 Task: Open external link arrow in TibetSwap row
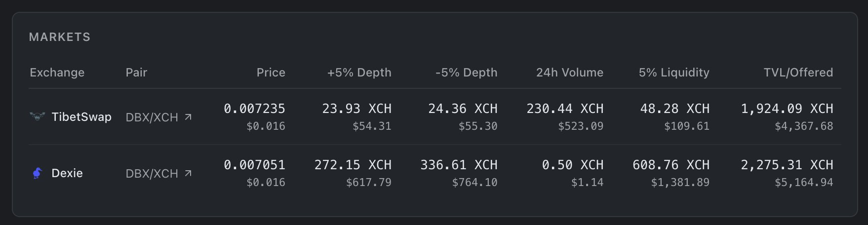[x=188, y=117]
